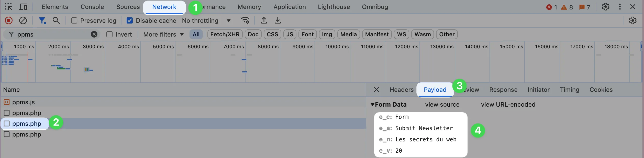The image size is (644, 158).
Task: Open the Cookies tab
Action: coord(601,90)
